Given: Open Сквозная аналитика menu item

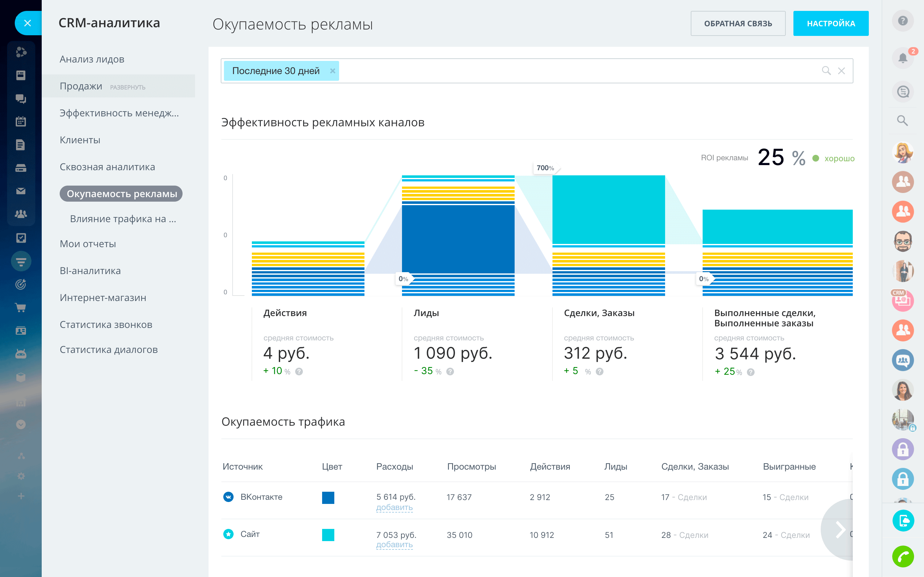Looking at the screenshot, I should [107, 167].
